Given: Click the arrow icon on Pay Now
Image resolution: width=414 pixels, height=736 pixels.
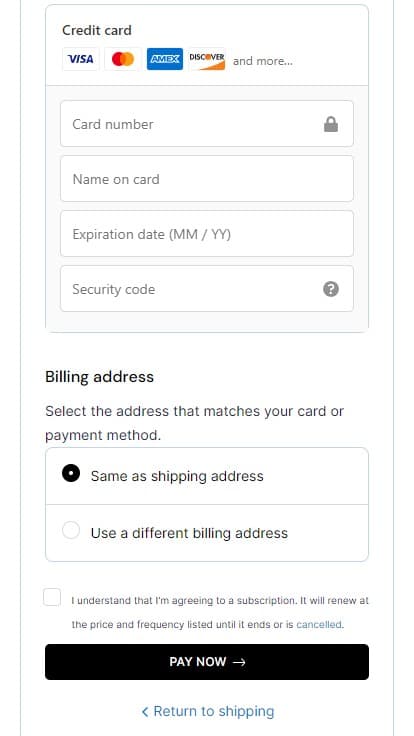Looking at the screenshot, I should 239,662.
